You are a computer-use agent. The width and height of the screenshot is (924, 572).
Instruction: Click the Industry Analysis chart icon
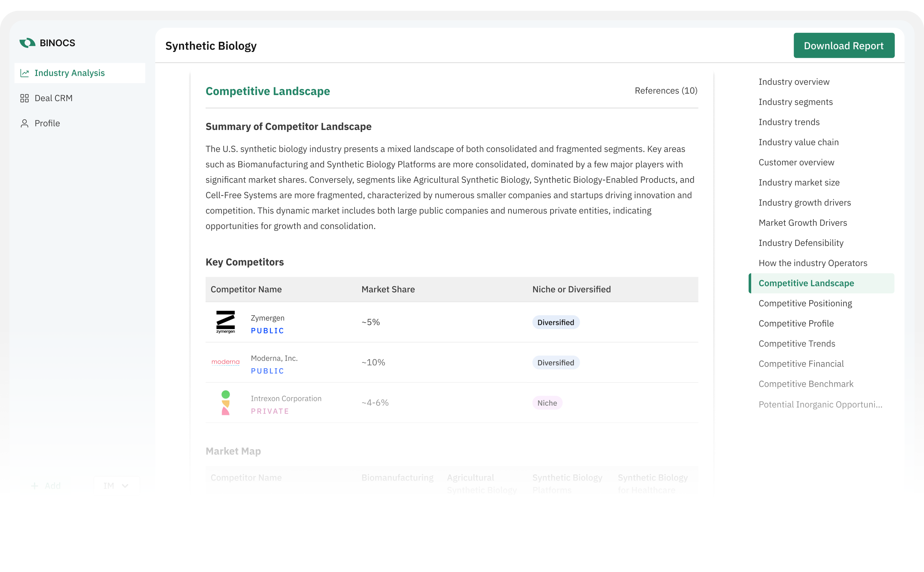(25, 73)
